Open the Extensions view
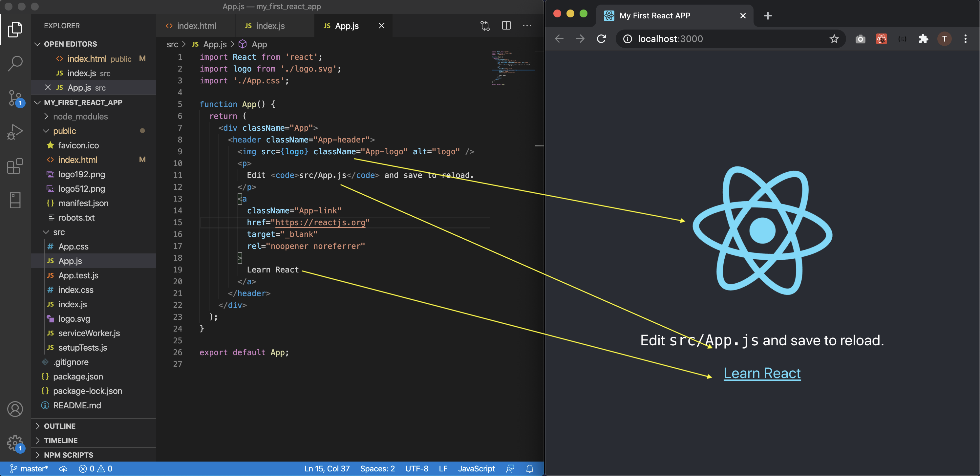The image size is (980, 476). 15,166
